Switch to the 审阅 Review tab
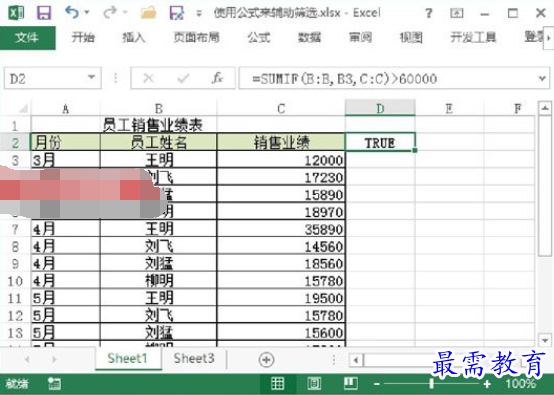 360,37
